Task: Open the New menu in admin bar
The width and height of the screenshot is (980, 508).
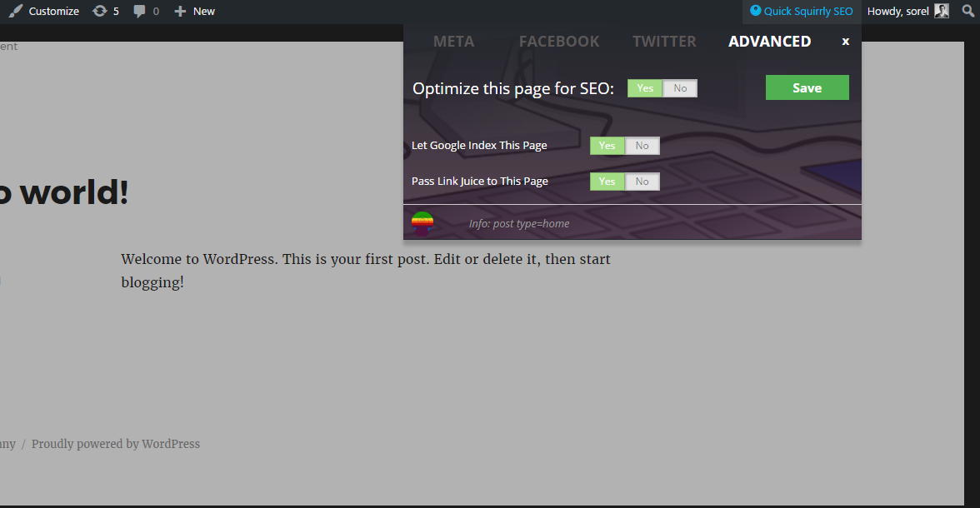Action: coord(194,12)
